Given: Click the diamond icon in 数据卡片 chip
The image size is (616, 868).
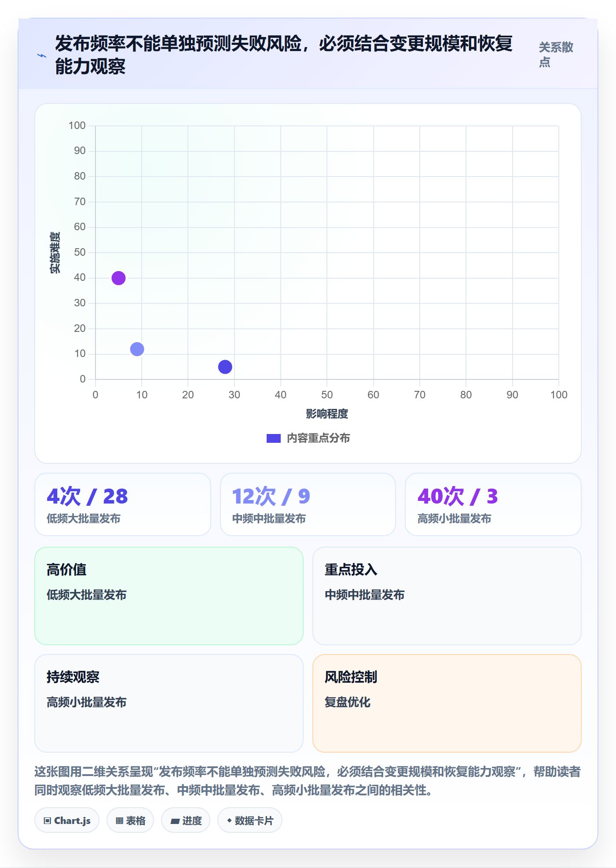Looking at the screenshot, I should pyautogui.click(x=229, y=820).
